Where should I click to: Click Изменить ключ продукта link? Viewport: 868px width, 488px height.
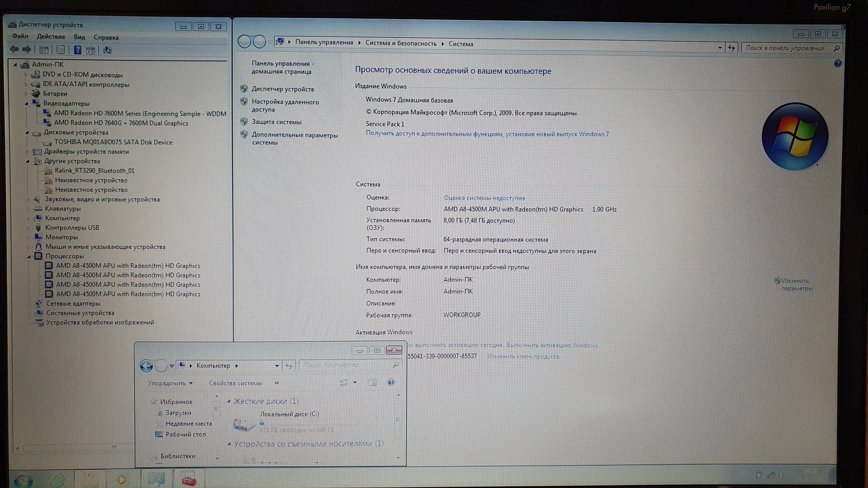click(x=523, y=357)
